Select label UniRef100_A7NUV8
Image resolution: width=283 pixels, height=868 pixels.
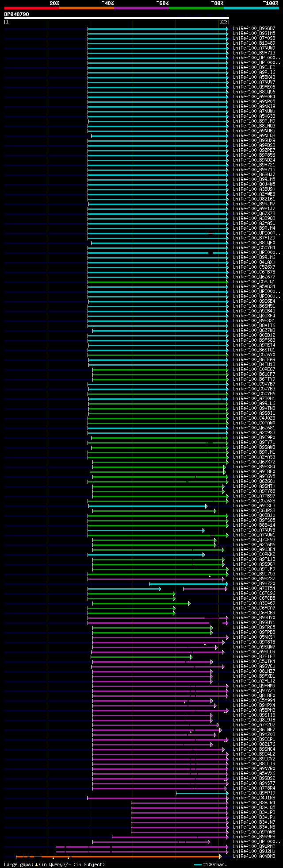pos(254,530)
